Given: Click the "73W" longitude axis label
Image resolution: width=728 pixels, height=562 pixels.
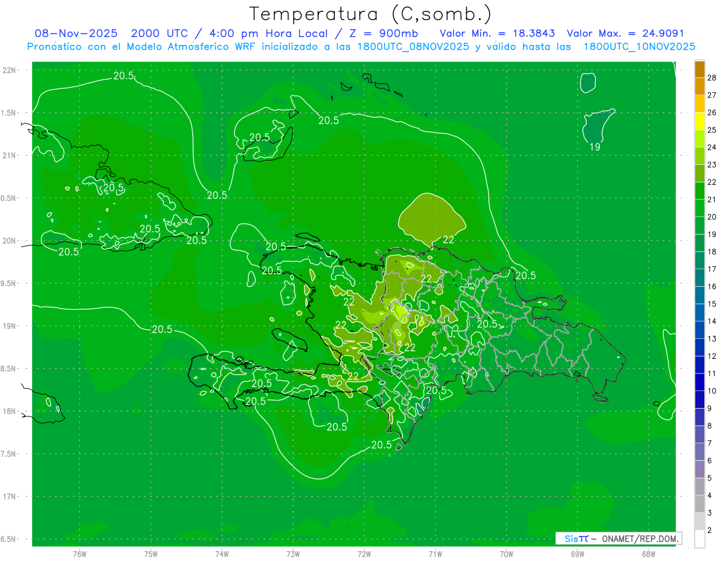Looking at the screenshot, I should tap(293, 554).
